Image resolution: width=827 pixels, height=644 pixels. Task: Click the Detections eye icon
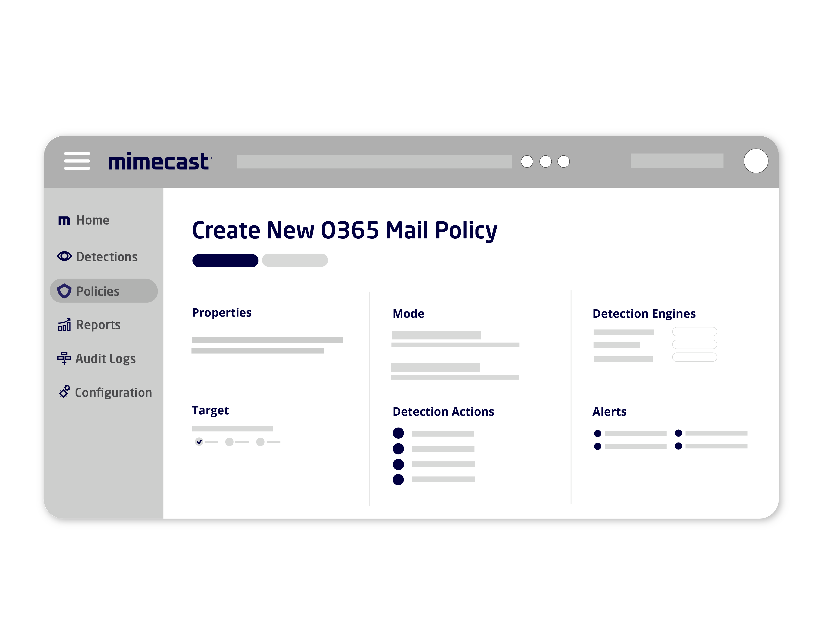[x=64, y=256]
